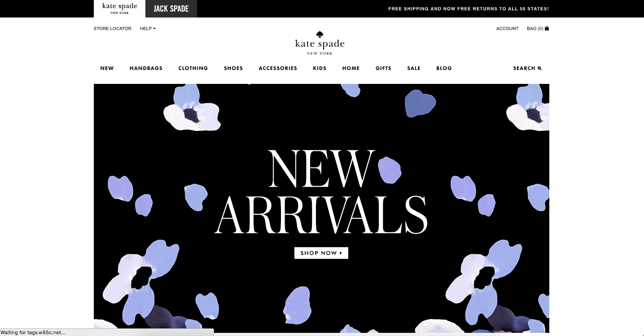Image resolution: width=644 pixels, height=336 pixels.
Task: Open the Store Locator link
Action: pos(113,29)
